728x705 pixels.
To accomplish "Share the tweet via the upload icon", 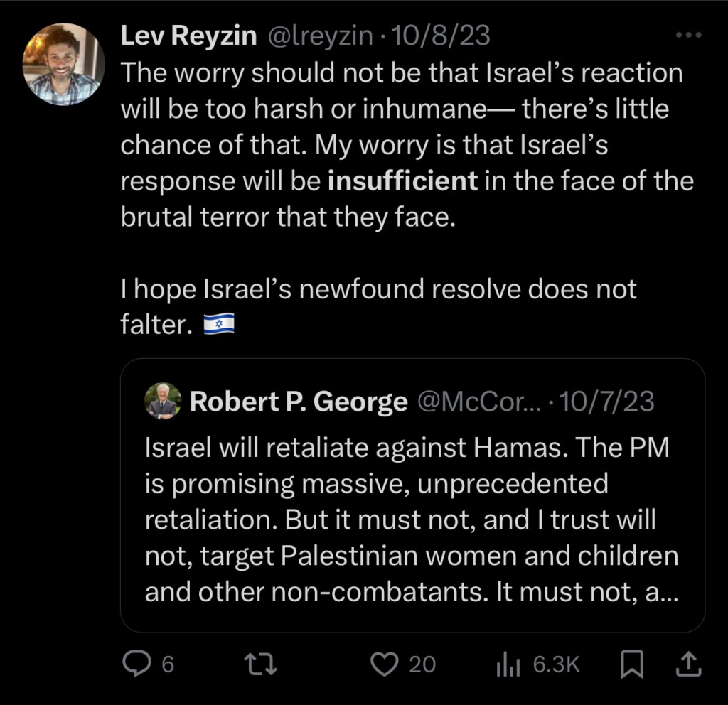I will click(x=689, y=664).
